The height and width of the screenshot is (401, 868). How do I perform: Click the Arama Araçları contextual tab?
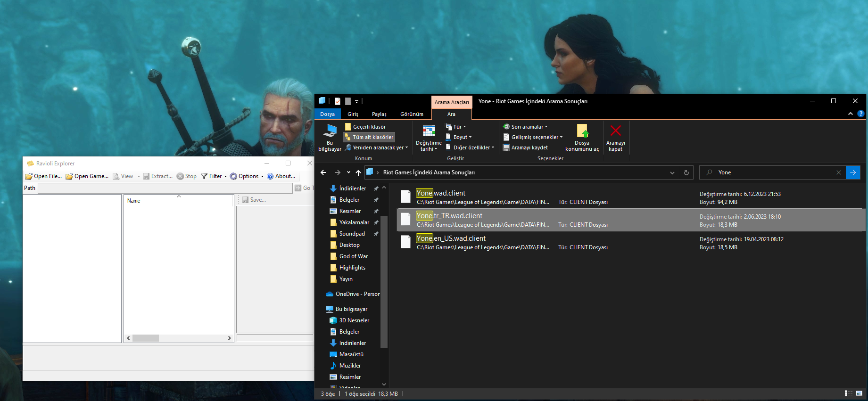pyautogui.click(x=452, y=102)
